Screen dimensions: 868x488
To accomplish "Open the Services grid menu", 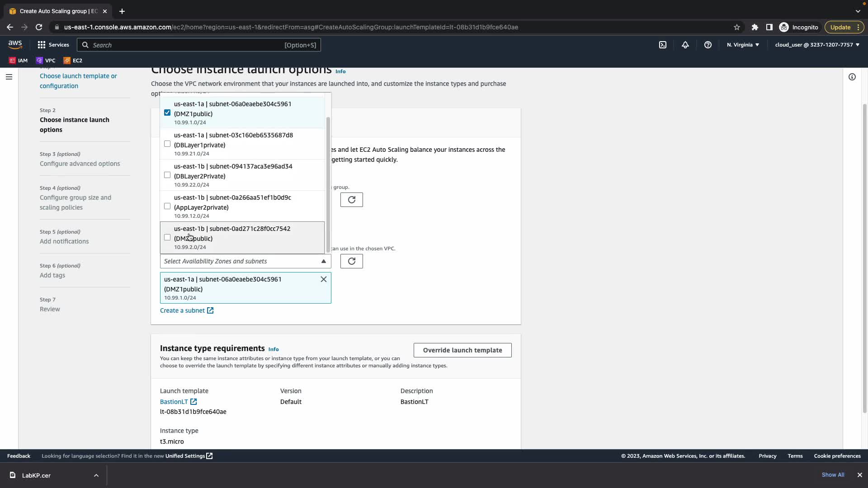I will coord(53,45).
